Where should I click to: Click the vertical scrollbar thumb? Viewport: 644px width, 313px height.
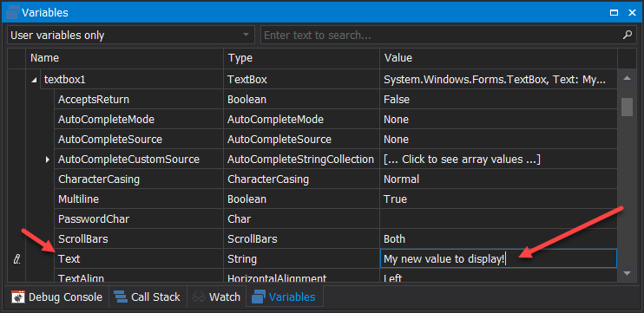pyautogui.click(x=627, y=107)
